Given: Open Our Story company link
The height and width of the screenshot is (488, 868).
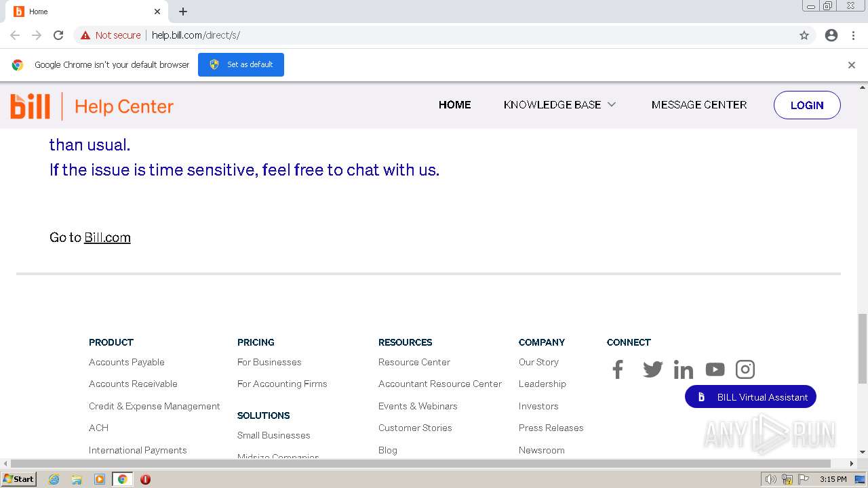Looking at the screenshot, I should [538, 362].
